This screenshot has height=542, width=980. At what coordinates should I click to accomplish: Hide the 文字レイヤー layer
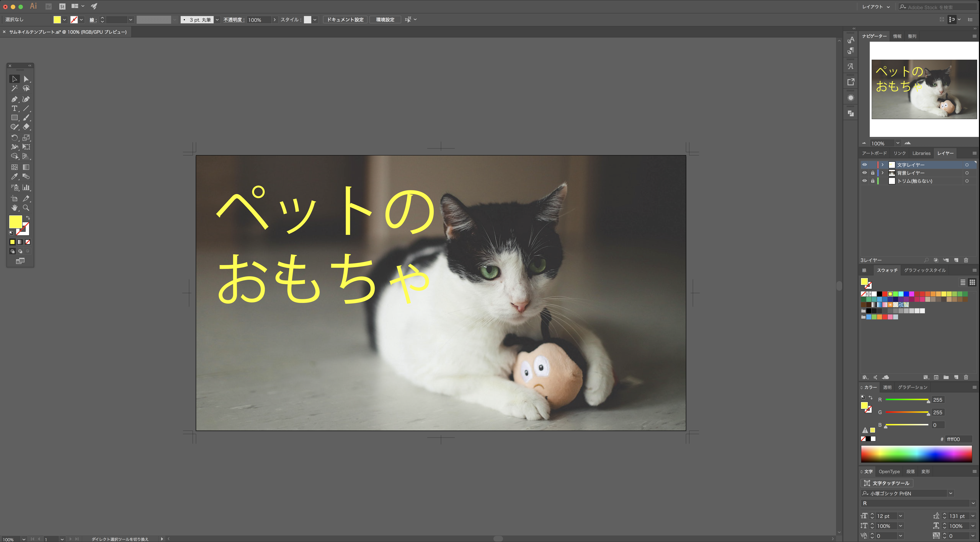864,165
